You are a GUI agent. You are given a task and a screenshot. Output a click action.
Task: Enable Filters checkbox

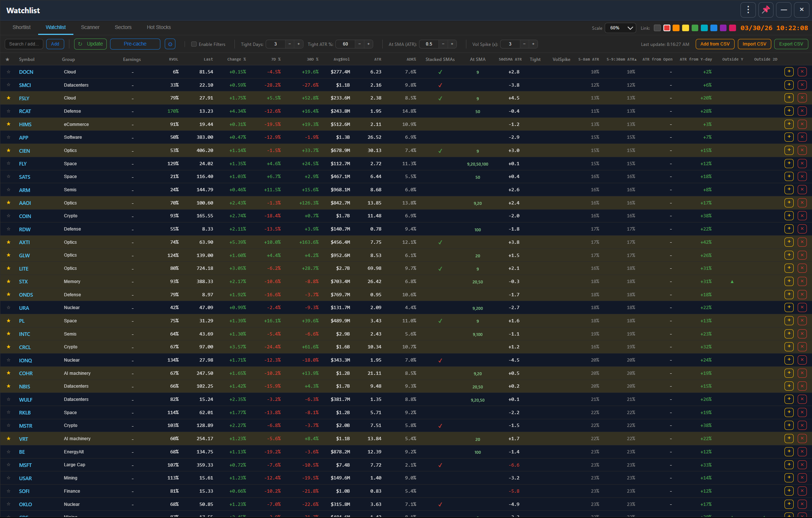coord(194,44)
